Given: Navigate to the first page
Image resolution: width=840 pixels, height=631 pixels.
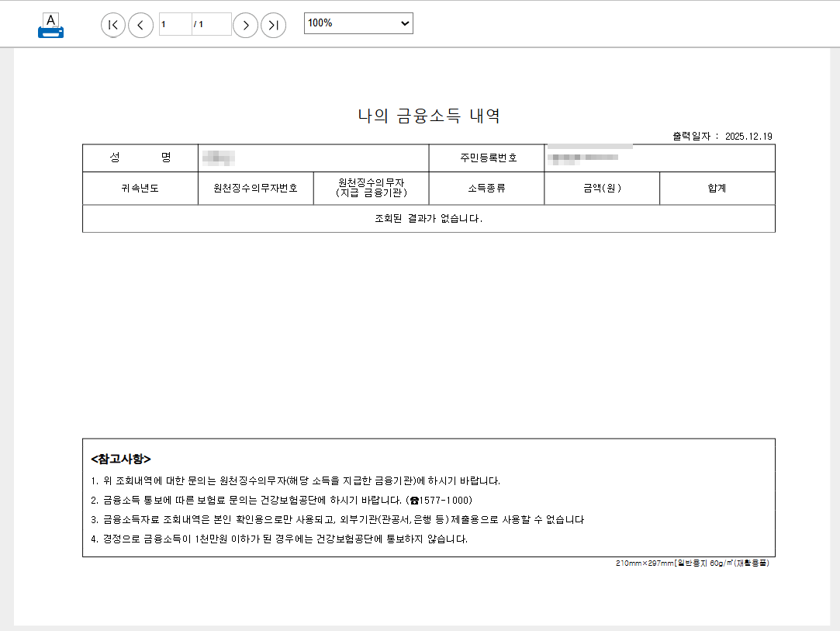Looking at the screenshot, I should (112, 25).
